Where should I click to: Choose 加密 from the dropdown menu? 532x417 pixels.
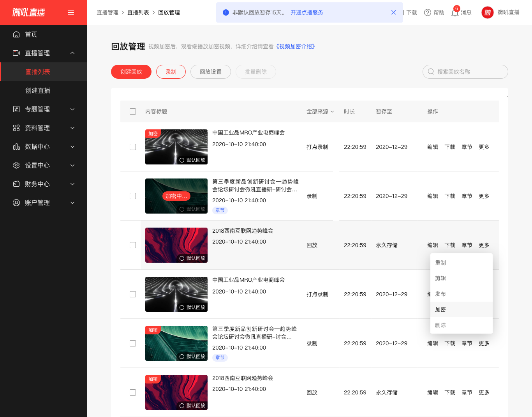pyautogui.click(x=462, y=309)
